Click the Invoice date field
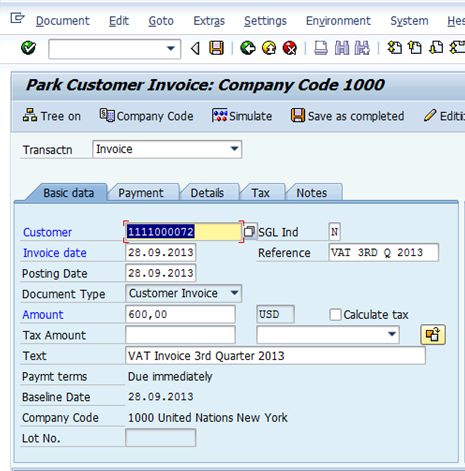 (x=161, y=252)
